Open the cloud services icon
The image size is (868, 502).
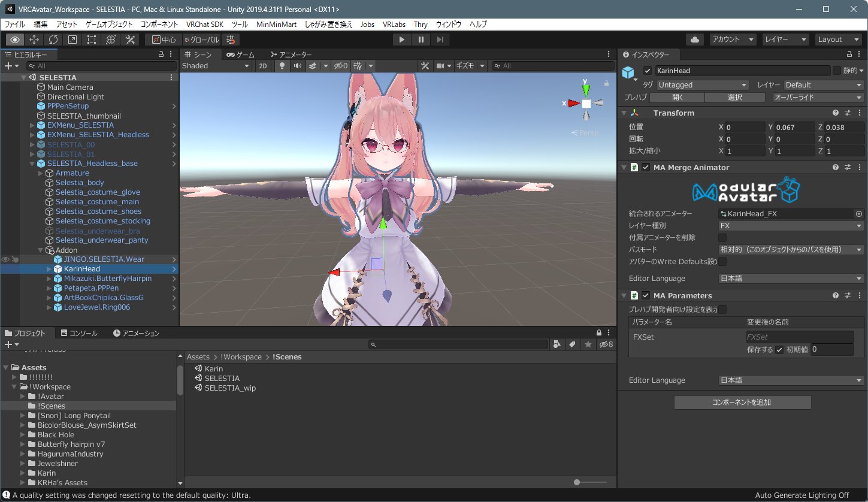point(695,40)
